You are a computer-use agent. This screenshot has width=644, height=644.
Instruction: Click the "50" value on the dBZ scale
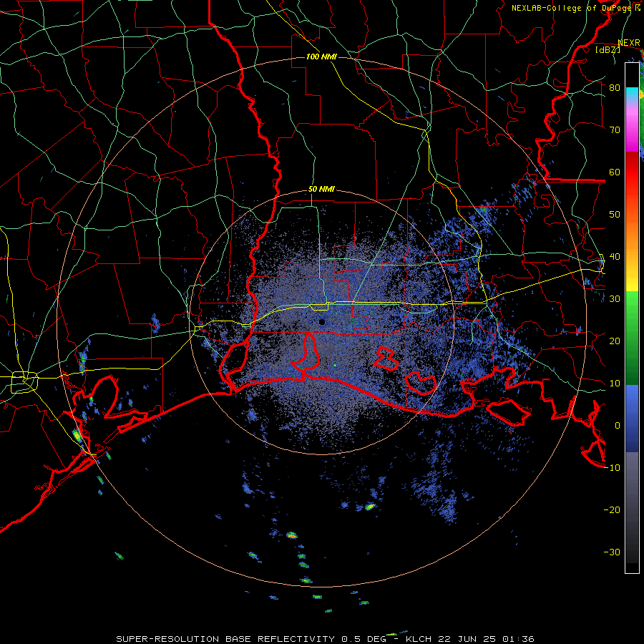(x=615, y=215)
